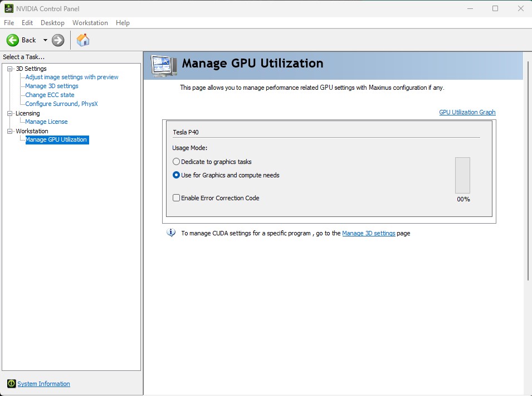The image size is (532, 396).
Task: Enable Error Correction Code checkbox
Action: point(177,198)
